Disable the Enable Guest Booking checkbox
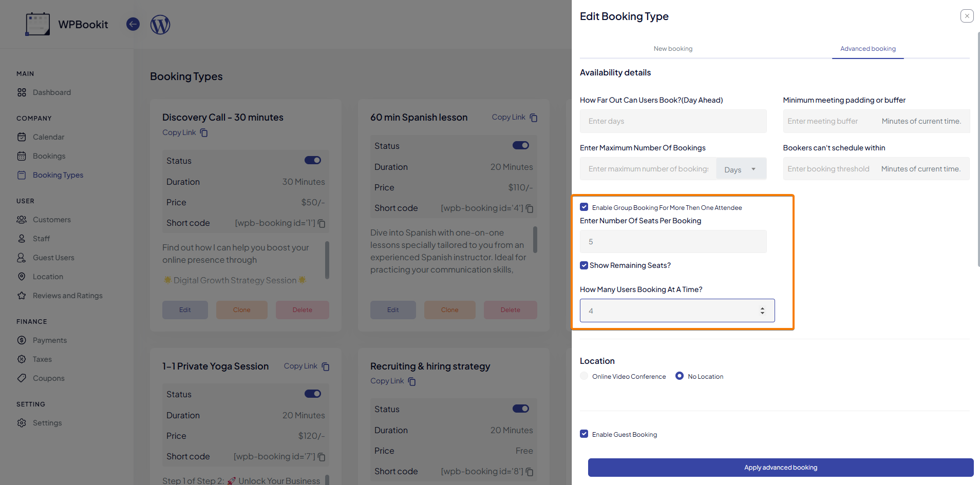The image size is (980, 485). coord(584,434)
